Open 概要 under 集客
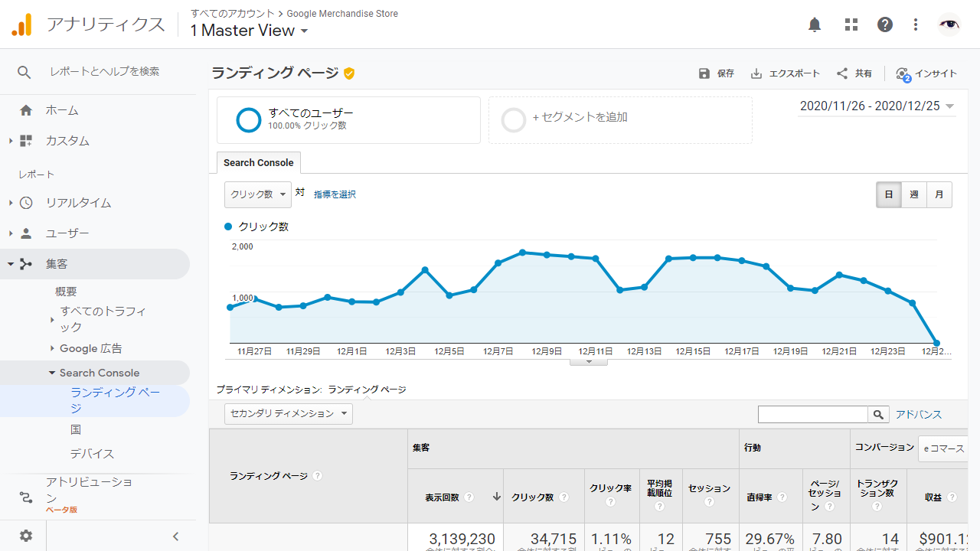980x551 pixels. 66,292
